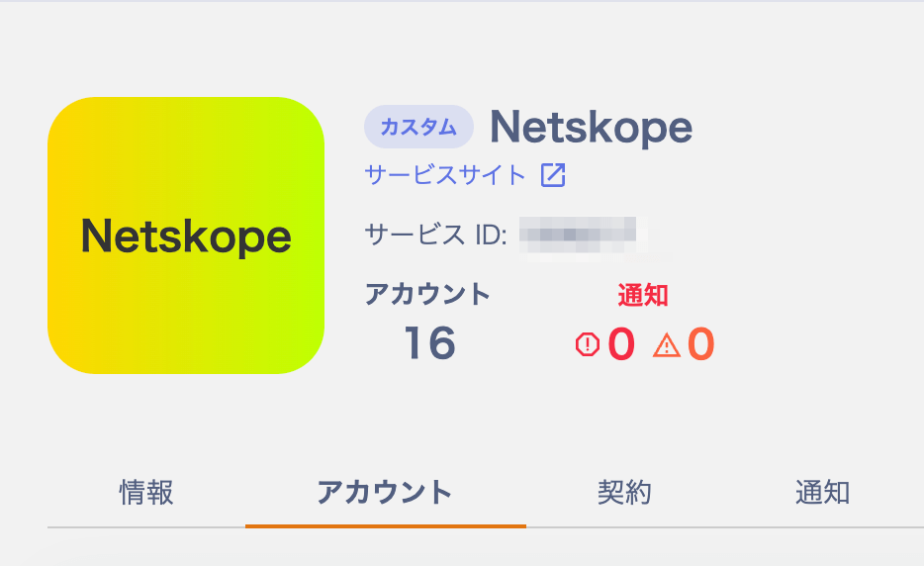
Task: Open the 契約 tab
Action: [x=624, y=492]
